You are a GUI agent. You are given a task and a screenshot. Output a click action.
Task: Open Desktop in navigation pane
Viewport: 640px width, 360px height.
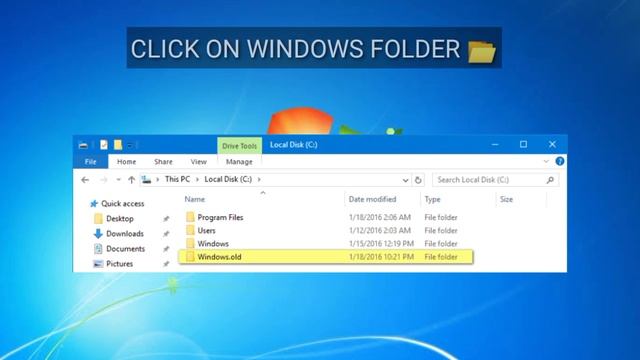(x=120, y=218)
